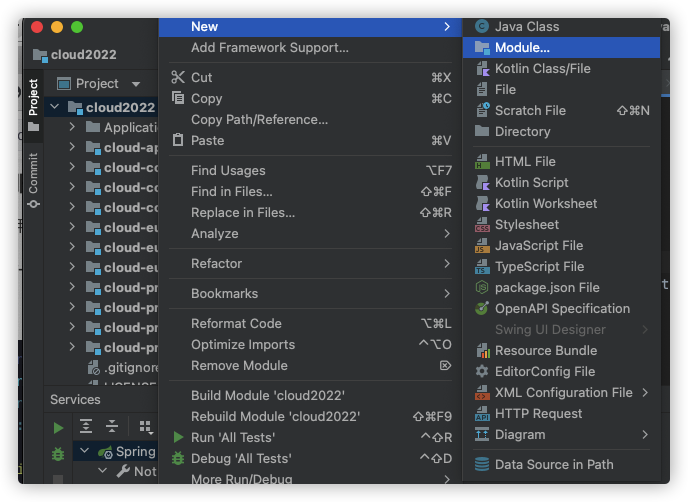Select Run 'All Tests'

click(x=310, y=437)
